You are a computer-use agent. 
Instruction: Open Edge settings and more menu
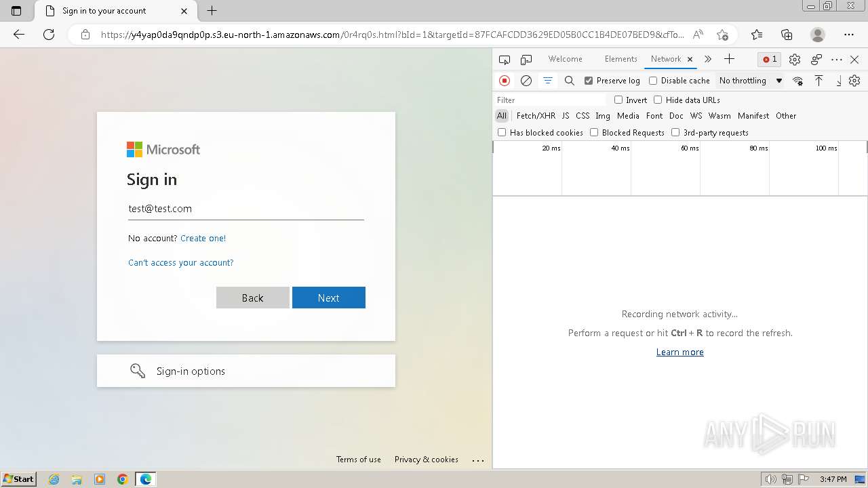849,35
